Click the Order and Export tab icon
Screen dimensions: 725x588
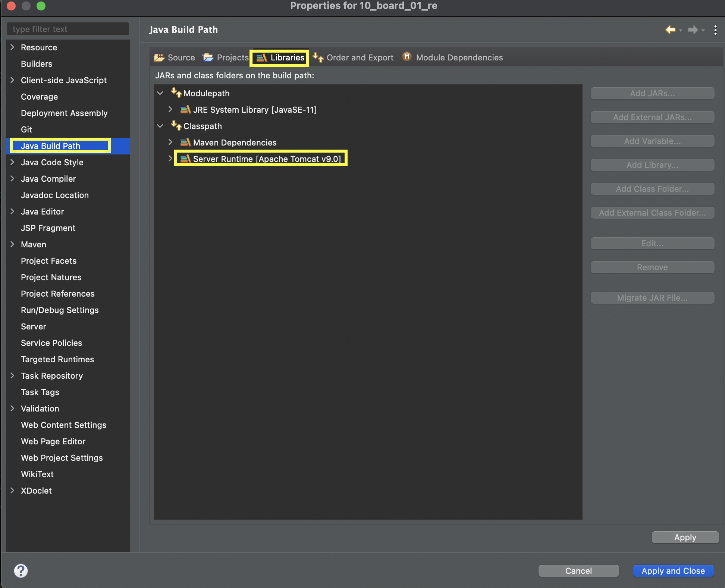pos(318,57)
